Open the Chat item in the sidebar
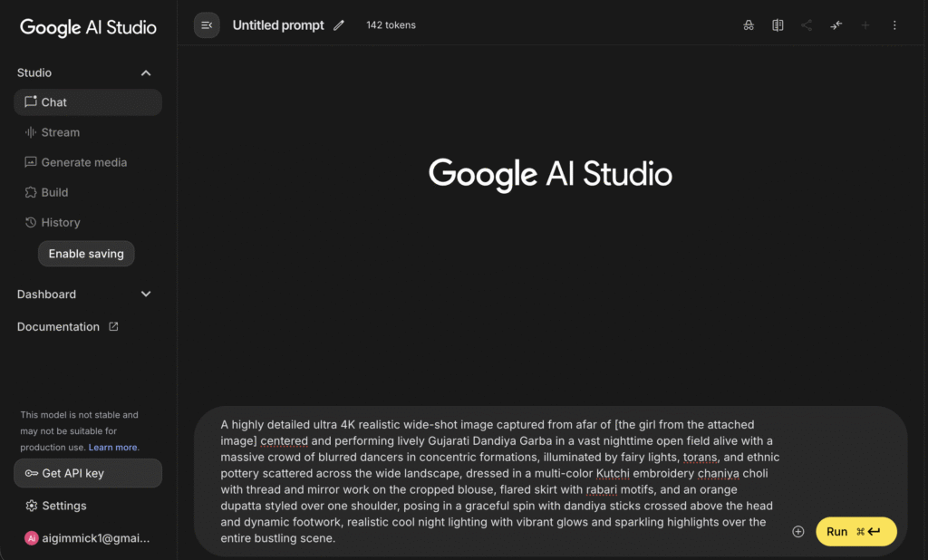The image size is (928, 560). tap(88, 102)
